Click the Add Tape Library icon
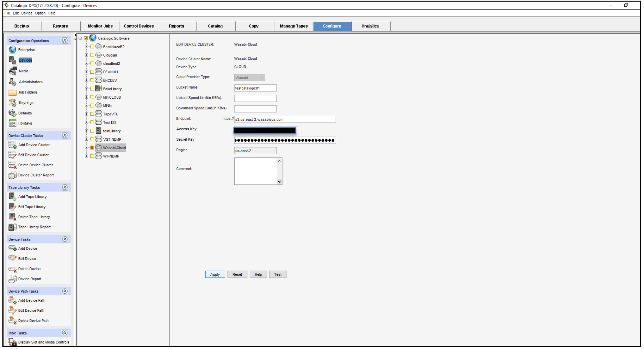644x349 pixels. point(13,197)
